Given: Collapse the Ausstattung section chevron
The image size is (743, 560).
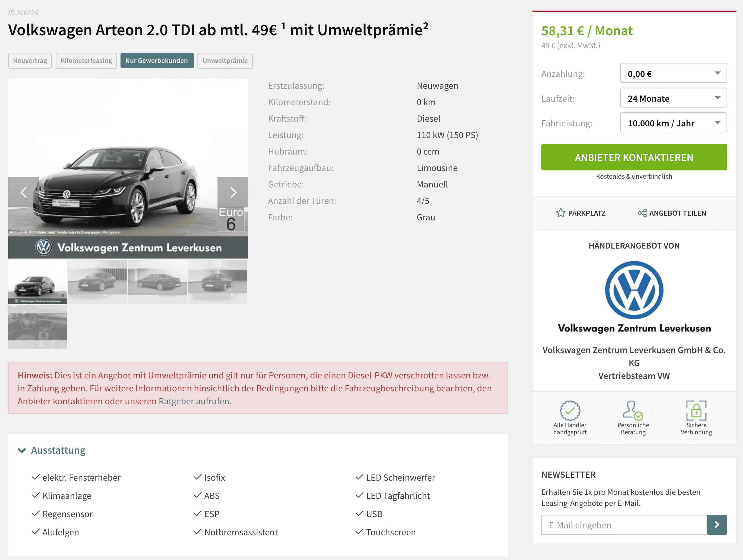Looking at the screenshot, I should pyautogui.click(x=22, y=450).
